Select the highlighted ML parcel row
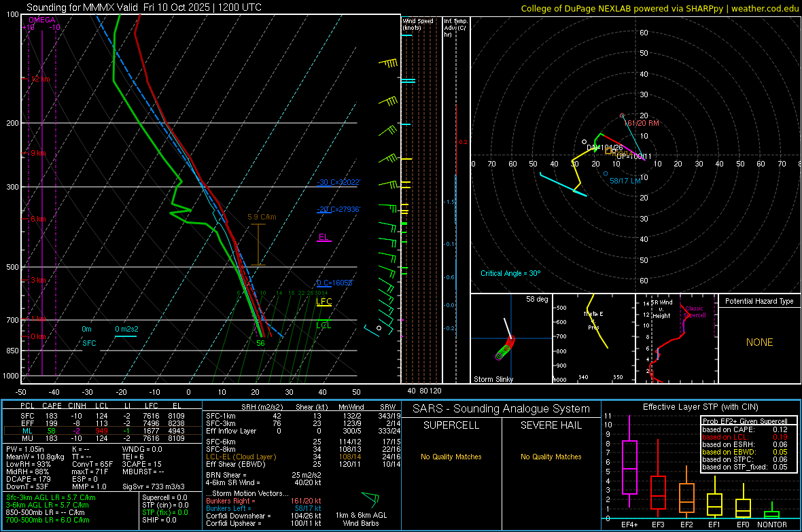The height and width of the screenshot is (532, 802). tap(103, 431)
